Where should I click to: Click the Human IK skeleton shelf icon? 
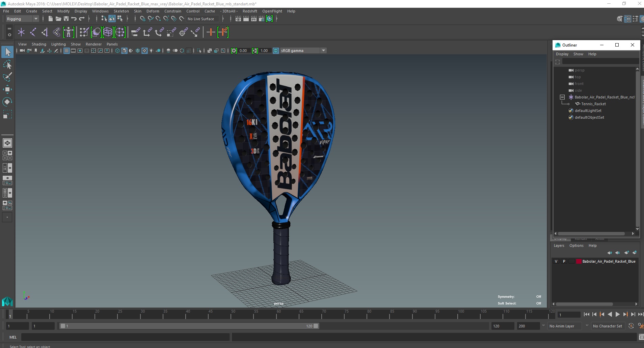coord(69,32)
